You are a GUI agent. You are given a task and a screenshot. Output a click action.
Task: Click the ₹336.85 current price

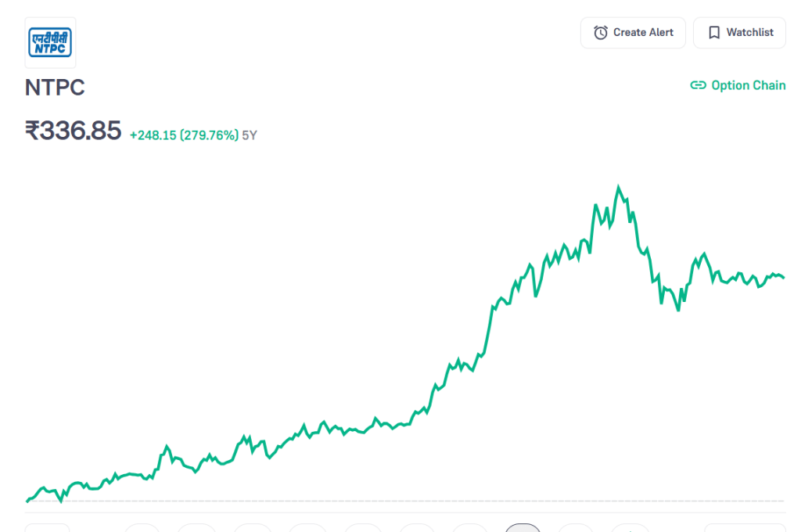[x=74, y=131]
